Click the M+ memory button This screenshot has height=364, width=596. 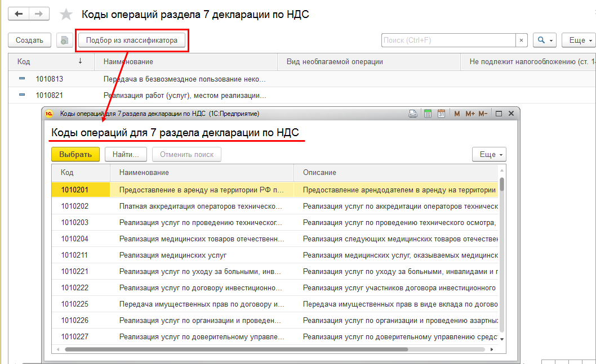tap(470, 114)
